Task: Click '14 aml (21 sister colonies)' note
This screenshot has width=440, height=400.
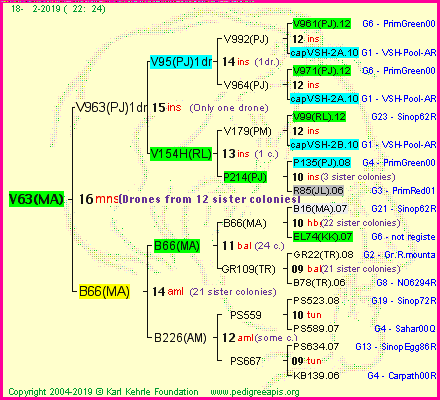Action: coord(214,292)
